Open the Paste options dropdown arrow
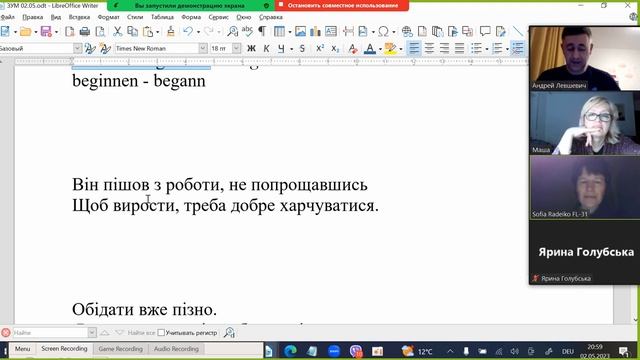Image resolution: width=640 pixels, height=360 pixels. click(x=158, y=32)
